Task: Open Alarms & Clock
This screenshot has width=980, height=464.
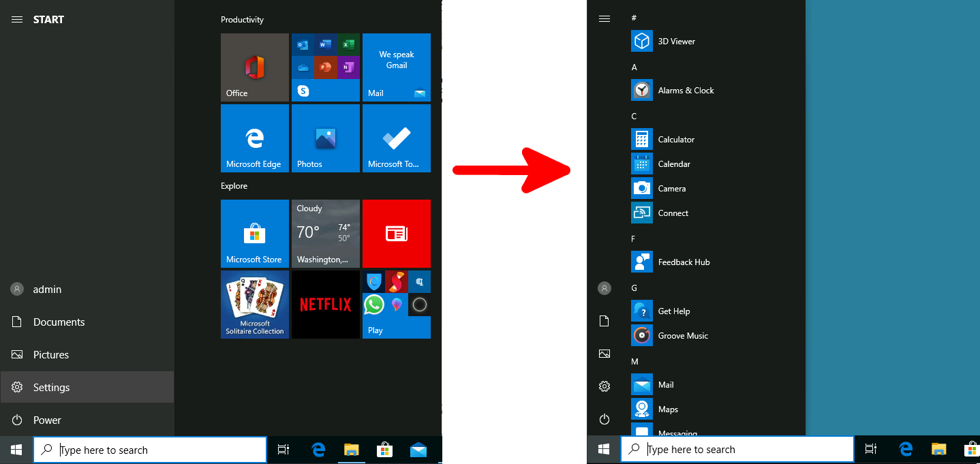Action: pos(686,90)
